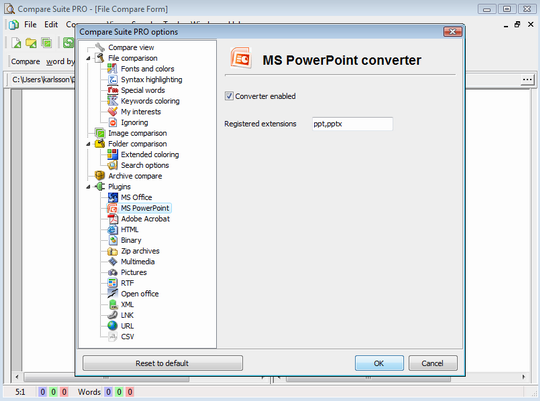Image resolution: width=540 pixels, height=401 pixels.
Task: Open the File menu
Action: (30, 24)
